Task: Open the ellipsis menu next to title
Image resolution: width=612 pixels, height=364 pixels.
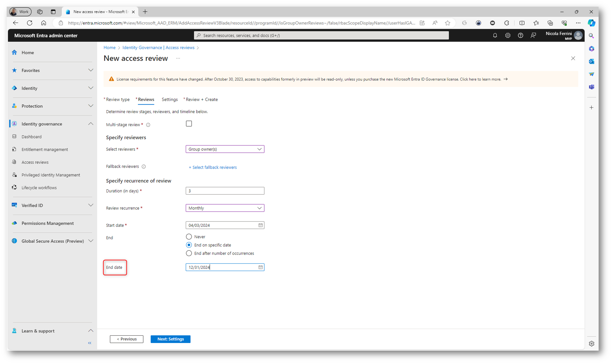Action: (178, 58)
